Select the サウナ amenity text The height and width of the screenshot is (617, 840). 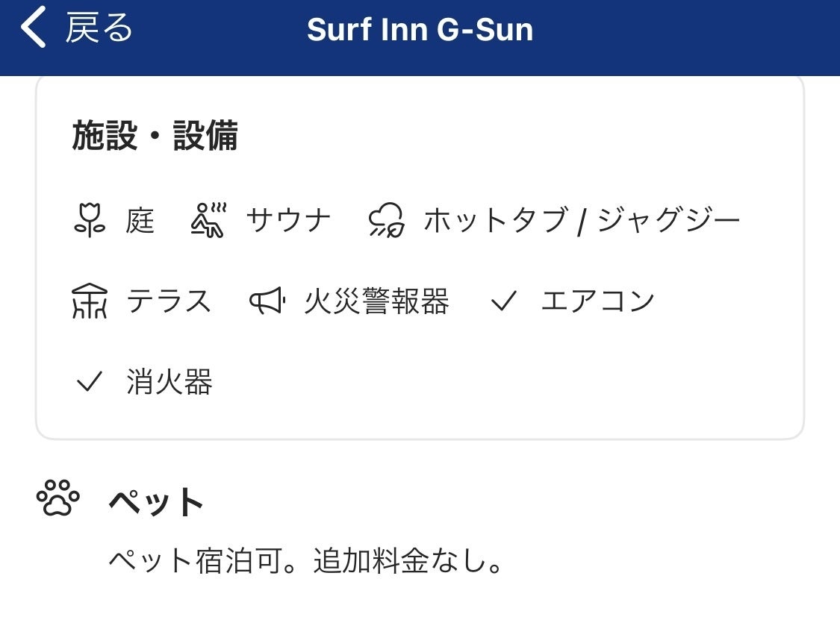pos(288,221)
